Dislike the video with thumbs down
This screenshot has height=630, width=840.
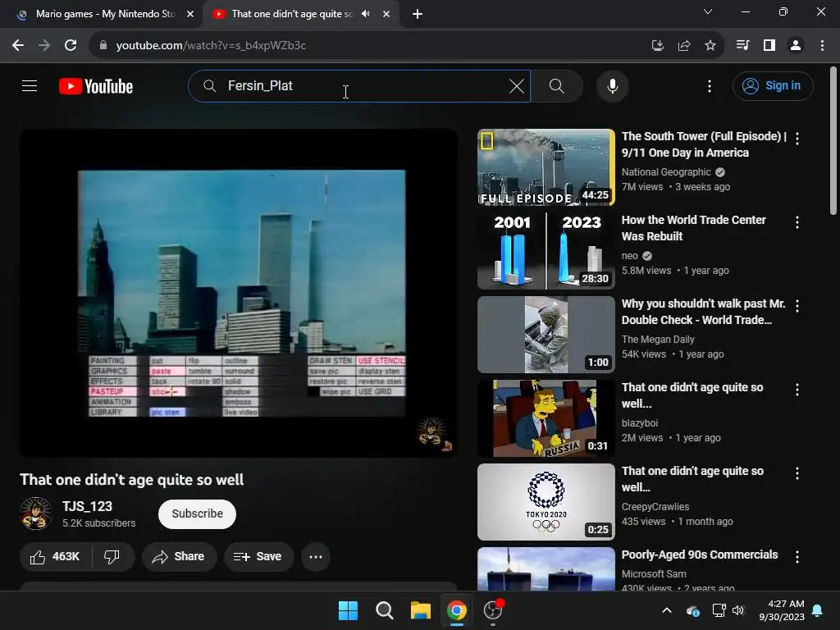112,557
